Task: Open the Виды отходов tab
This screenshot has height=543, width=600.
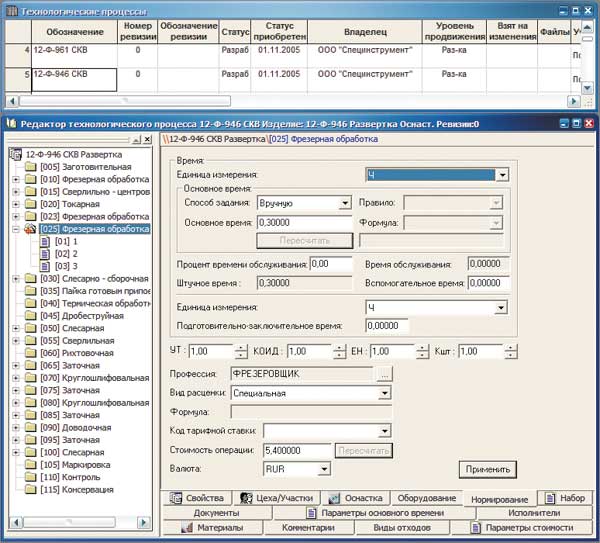Action: (x=402, y=528)
